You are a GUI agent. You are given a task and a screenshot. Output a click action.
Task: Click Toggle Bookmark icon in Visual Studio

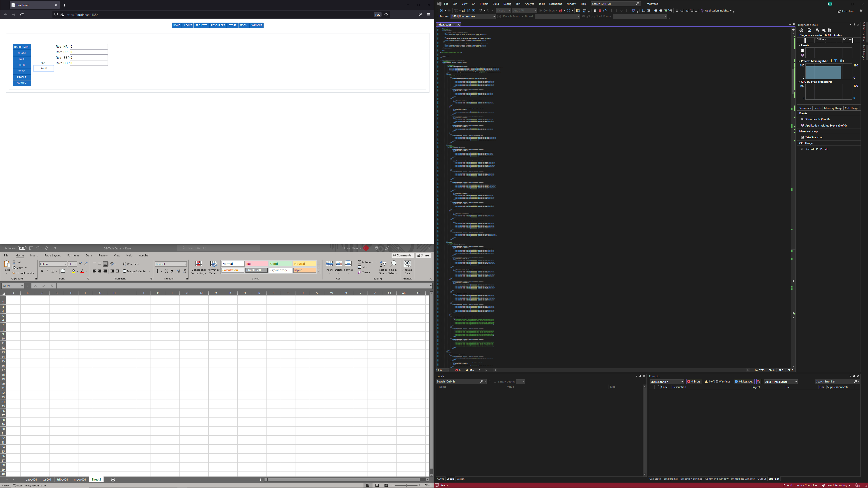tap(677, 11)
